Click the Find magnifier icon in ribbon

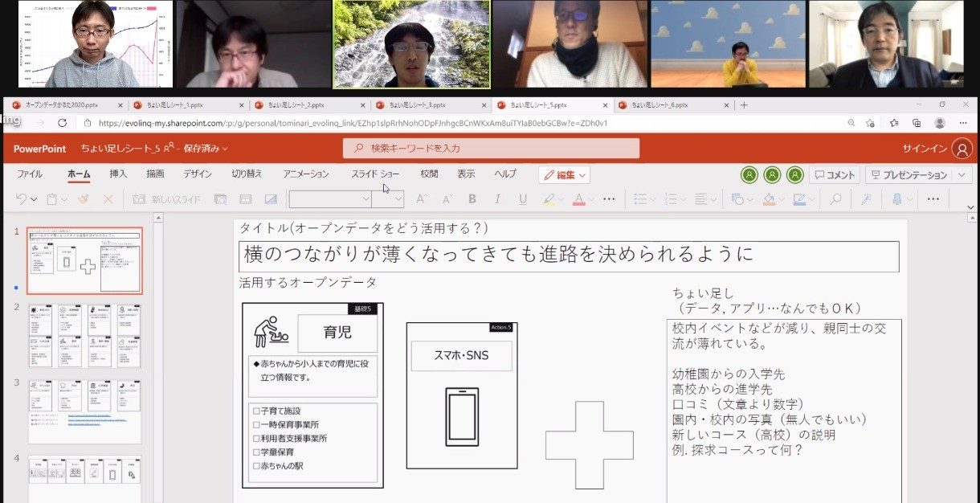835,199
